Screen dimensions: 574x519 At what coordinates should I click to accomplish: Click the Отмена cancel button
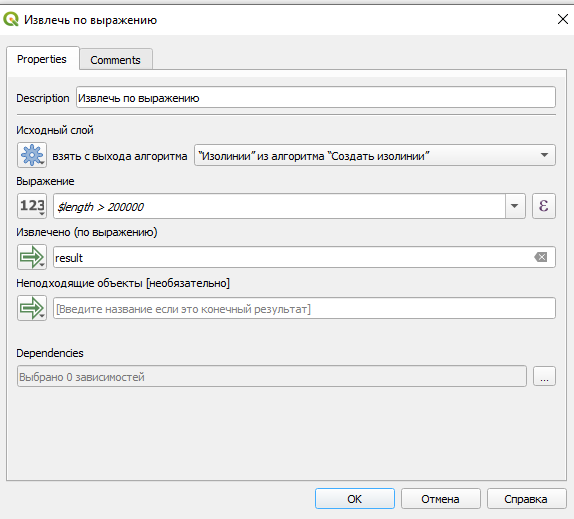pyautogui.click(x=440, y=499)
